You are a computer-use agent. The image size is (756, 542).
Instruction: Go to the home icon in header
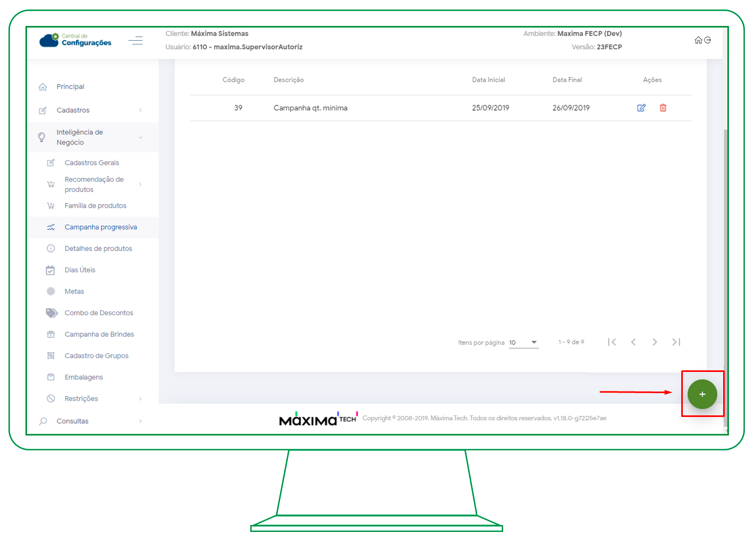pos(698,40)
